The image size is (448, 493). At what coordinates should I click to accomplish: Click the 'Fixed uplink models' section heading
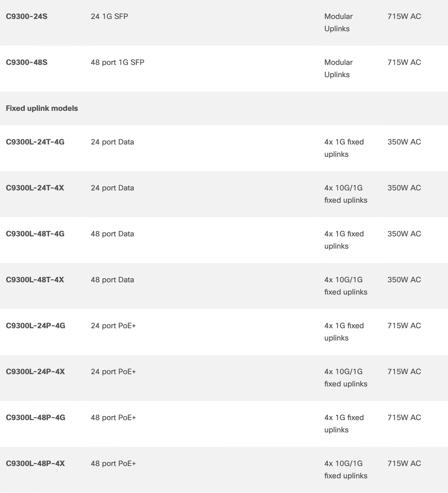[42, 108]
